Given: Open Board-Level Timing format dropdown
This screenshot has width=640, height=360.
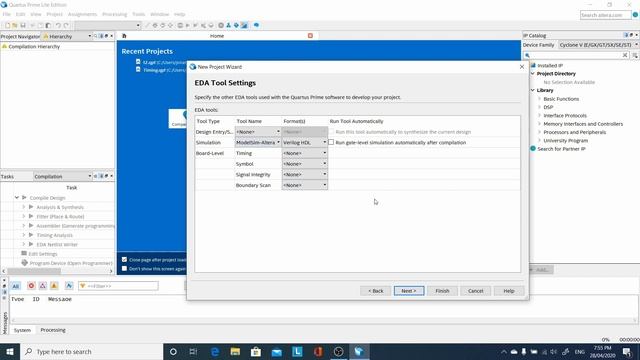Looking at the screenshot, I should pos(305,153).
